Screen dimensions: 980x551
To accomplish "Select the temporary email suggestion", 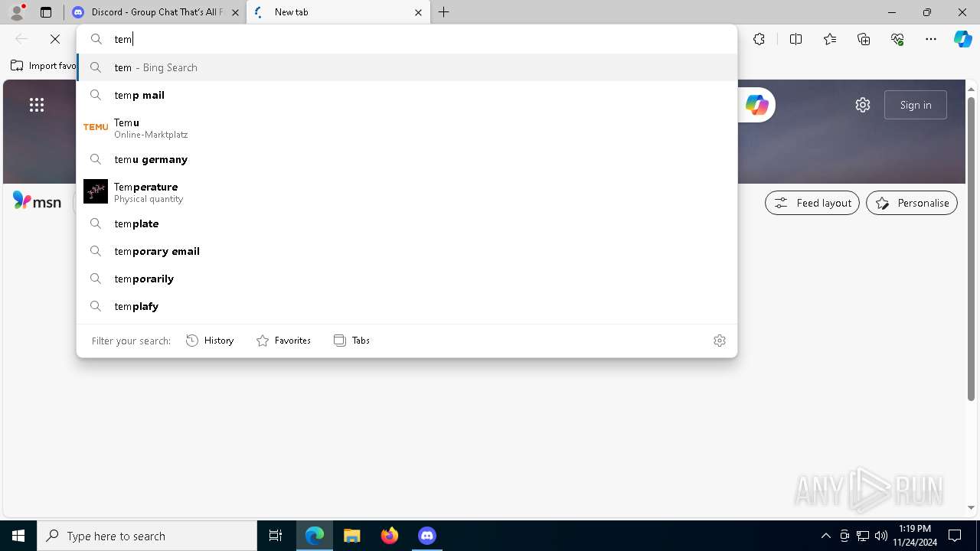I will 407,251.
